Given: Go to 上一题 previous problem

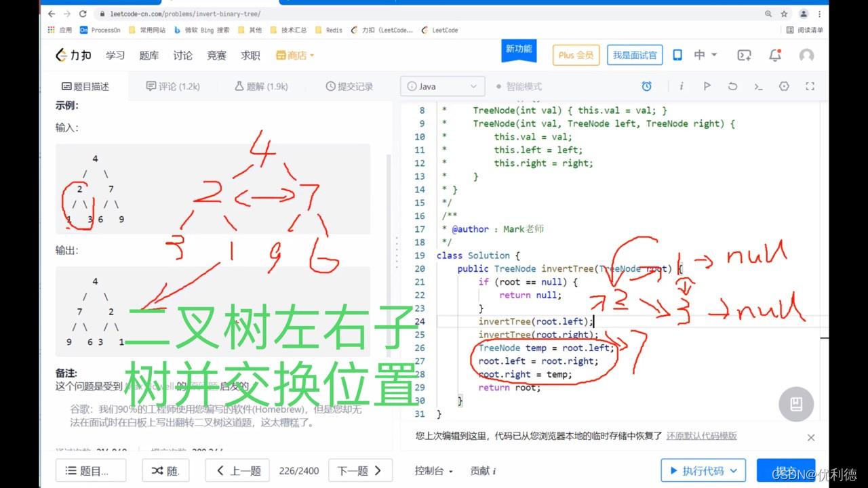Looking at the screenshot, I should [239, 470].
